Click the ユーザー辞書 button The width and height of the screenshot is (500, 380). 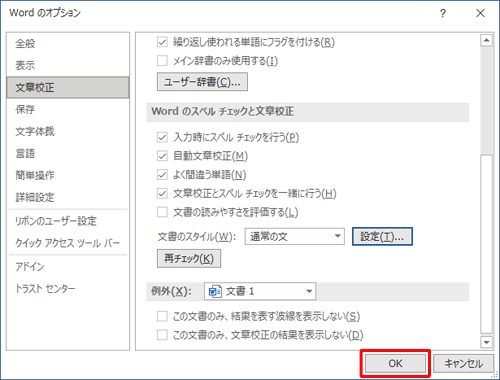202,82
